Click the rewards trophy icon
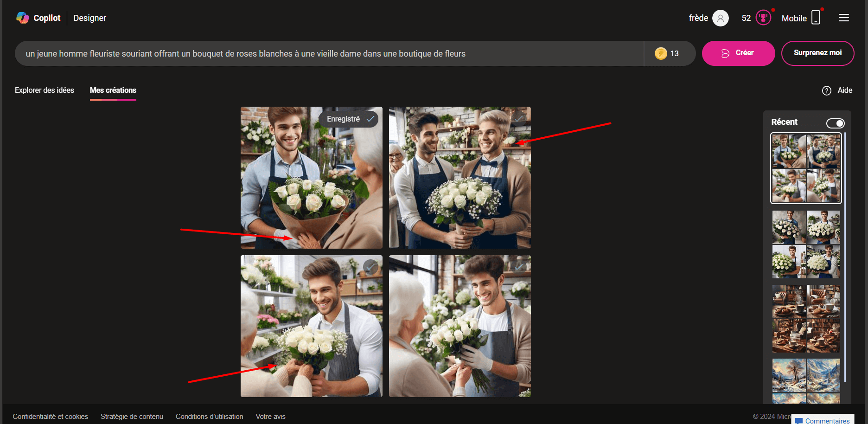This screenshot has width=868, height=424. coord(763,18)
